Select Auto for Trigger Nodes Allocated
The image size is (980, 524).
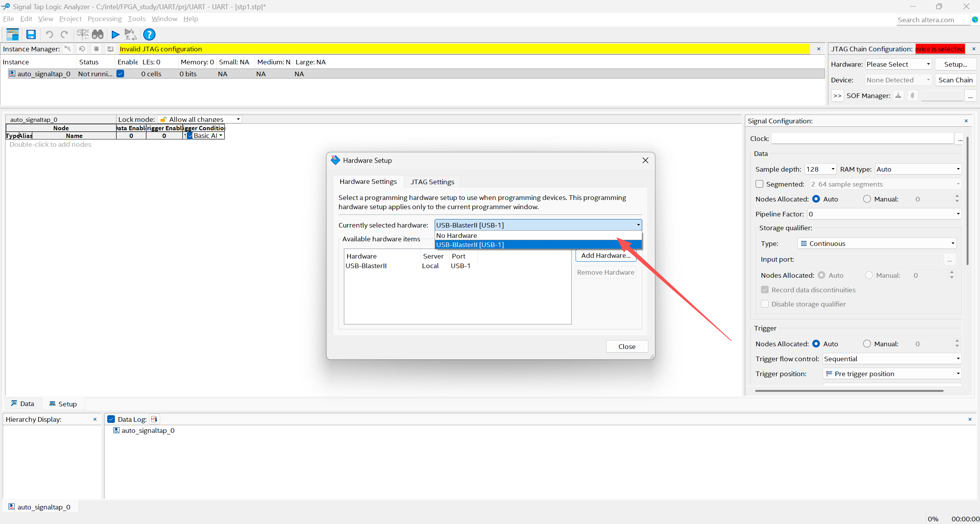pos(816,344)
